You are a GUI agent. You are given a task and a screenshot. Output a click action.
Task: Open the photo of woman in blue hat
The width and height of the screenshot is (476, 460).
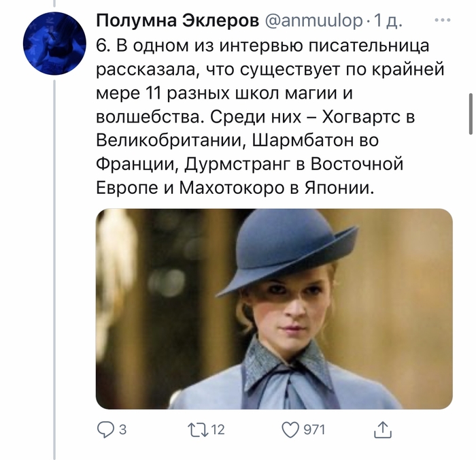[273, 308]
